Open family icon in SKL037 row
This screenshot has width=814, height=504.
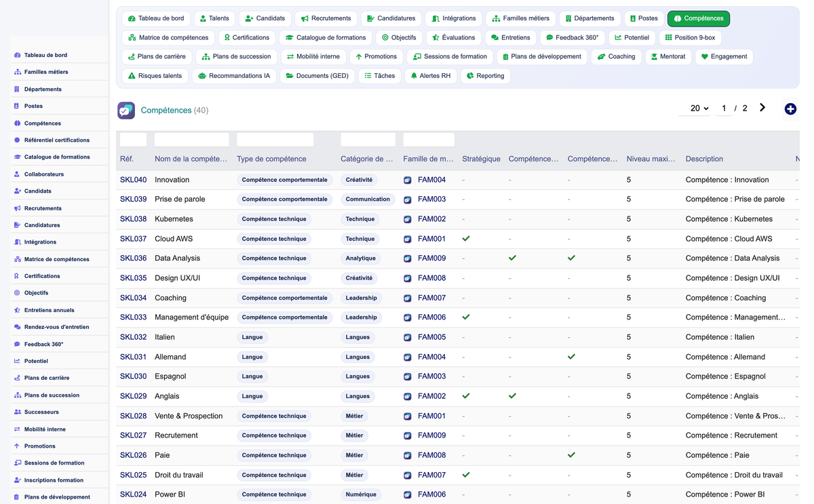pos(408,239)
